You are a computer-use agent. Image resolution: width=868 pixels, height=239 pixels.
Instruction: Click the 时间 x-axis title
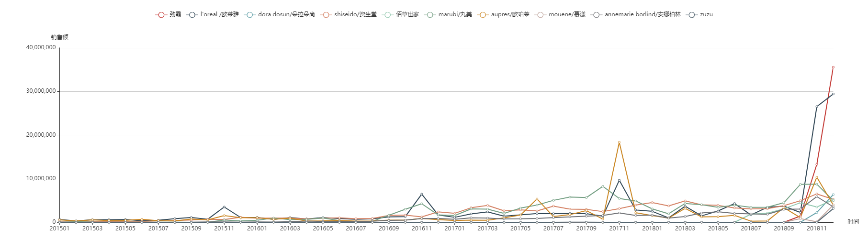[853, 222]
